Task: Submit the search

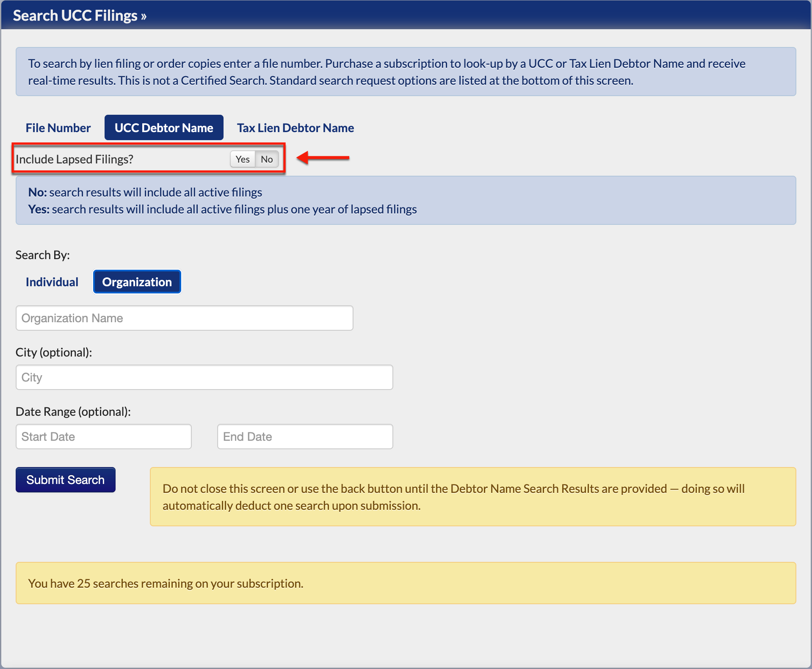Action: pyautogui.click(x=66, y=480)
